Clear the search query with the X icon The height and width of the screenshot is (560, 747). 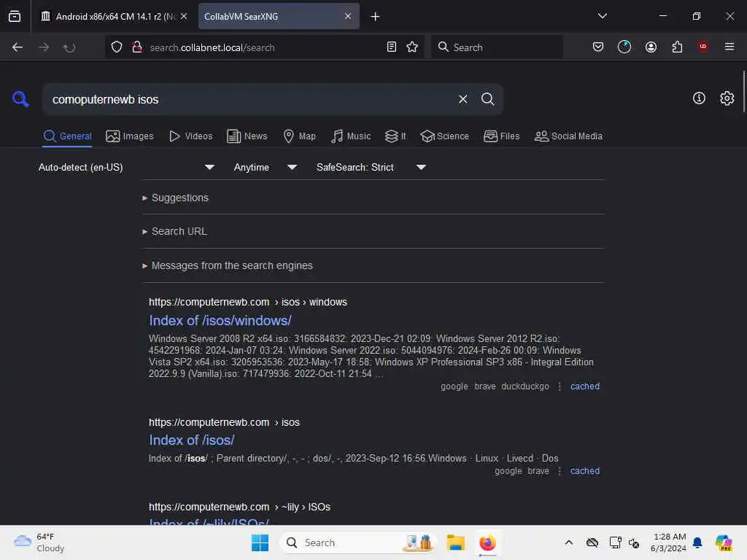pyautogui.click(x=462, y=99)
